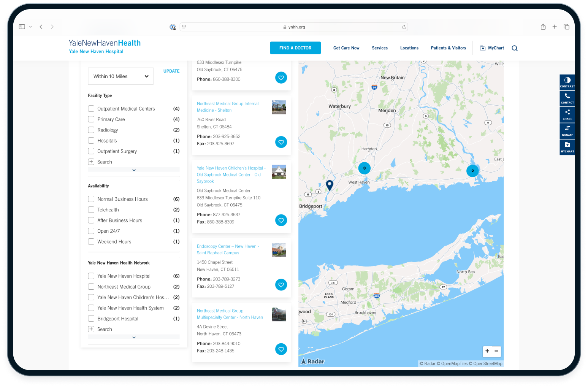Image resolution: width=588 pixels, height=387 pixels.
Task: Check Primary Care filter
Action: coord(91,119)
